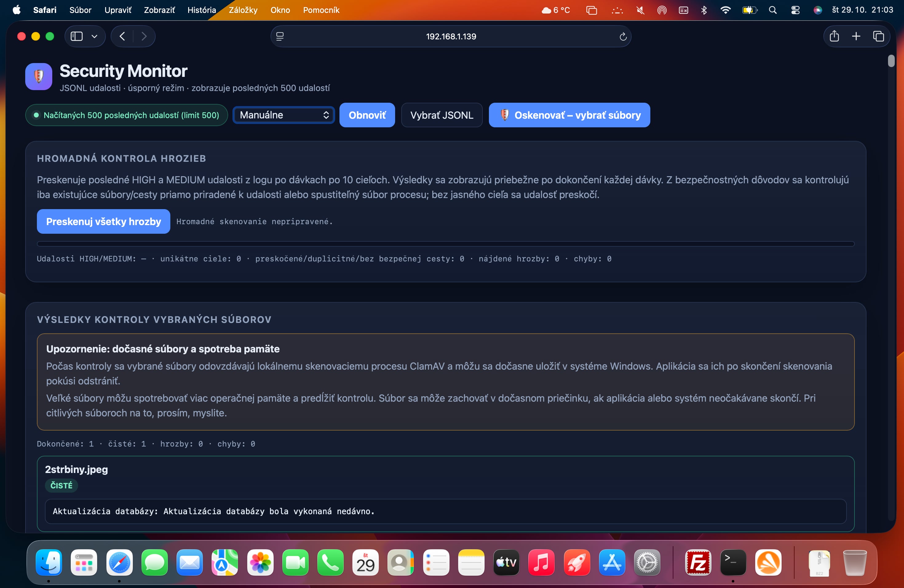Launch FileZilla from the Dock
The height and width of the screenshot is (588, 904).
tap(698, 562)
